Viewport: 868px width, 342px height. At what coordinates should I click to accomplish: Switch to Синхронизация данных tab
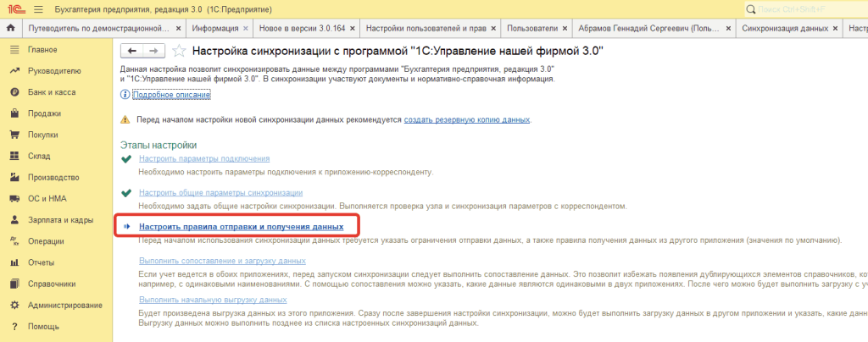[x=785, y=28]
